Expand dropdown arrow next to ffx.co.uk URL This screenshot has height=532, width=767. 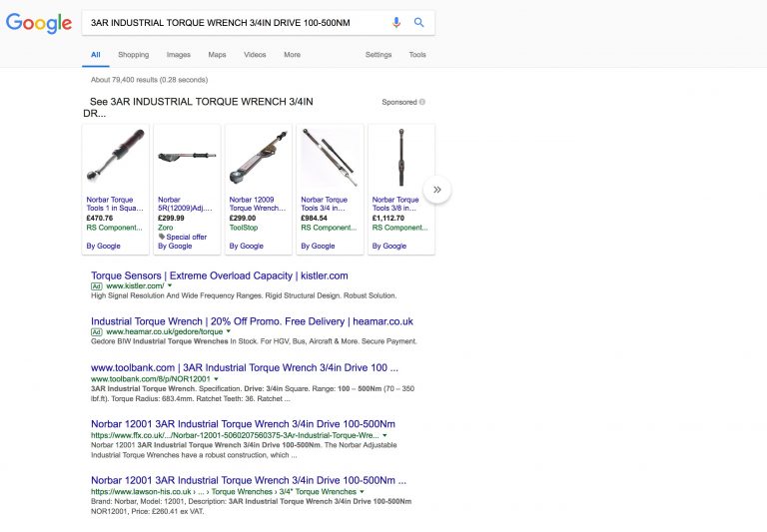384,435
